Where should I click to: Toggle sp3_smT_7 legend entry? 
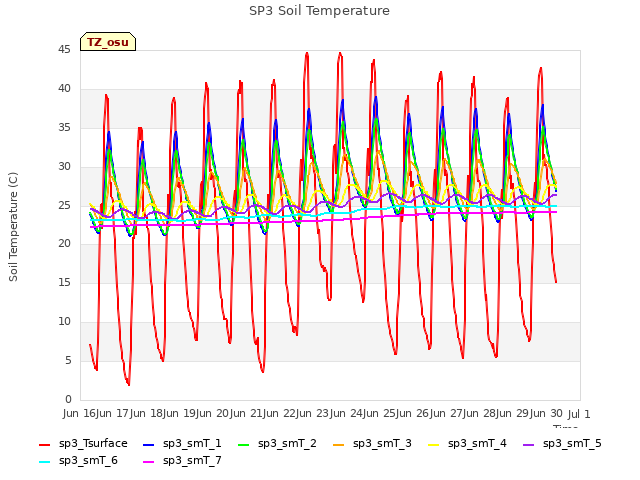pyautogui.click(x=182, y=461)
